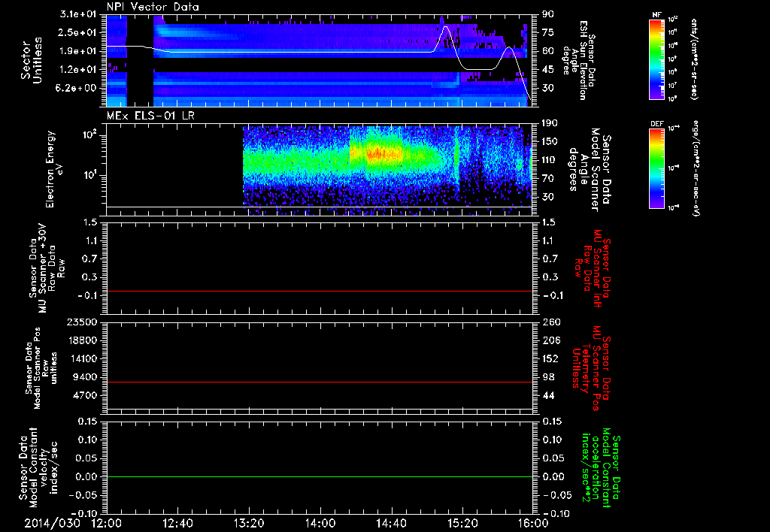Click the Electron Energy eV axis label

55,169
